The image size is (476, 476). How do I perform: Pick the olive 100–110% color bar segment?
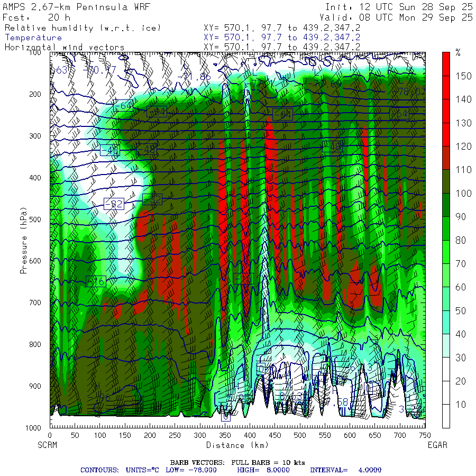tap(446, 181)
